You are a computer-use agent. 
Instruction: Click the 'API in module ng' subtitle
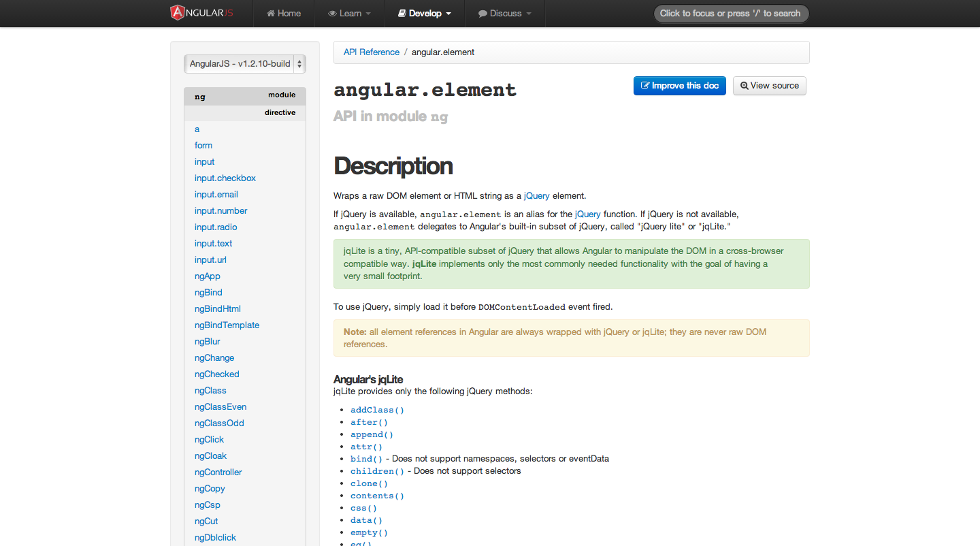coord(391,116)
